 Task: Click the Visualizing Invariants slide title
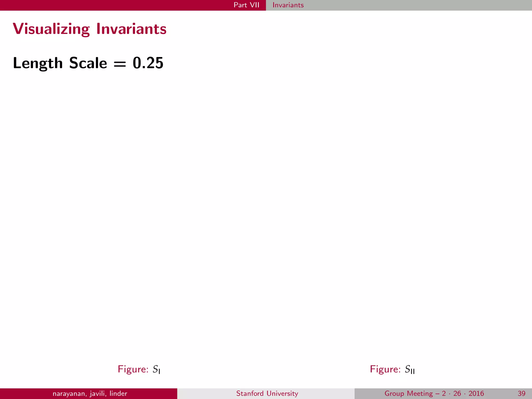[x=90, y=29]
